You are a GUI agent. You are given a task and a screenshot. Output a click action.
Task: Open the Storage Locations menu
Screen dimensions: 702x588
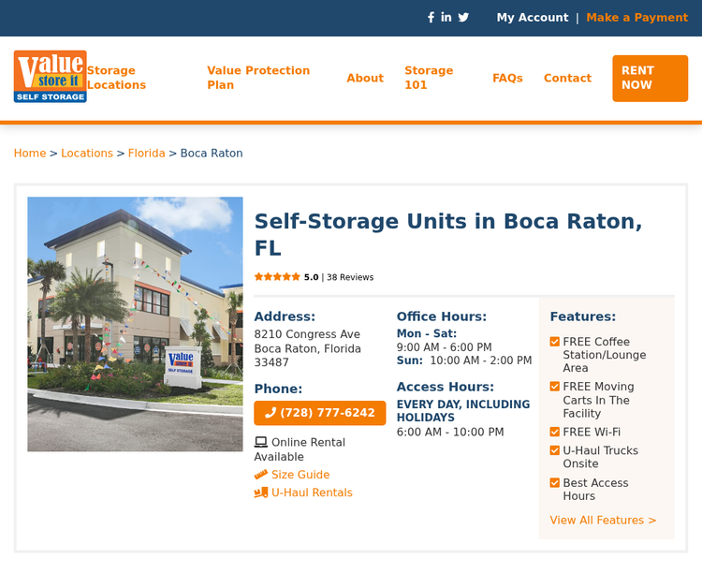(x=116, y=78)
